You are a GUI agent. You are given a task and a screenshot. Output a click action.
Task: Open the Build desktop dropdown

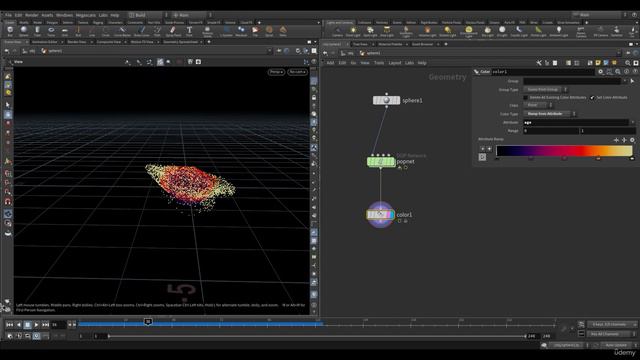[x=147, y=15]
